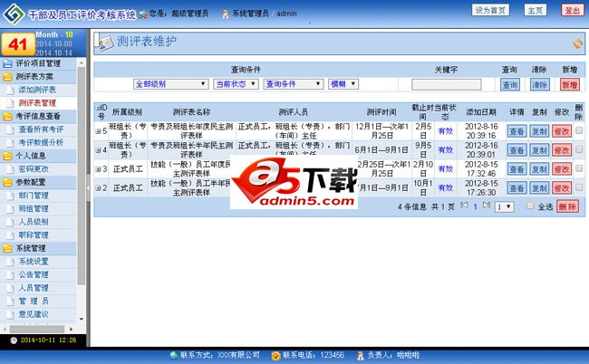Click the phone icon next to 联系电话
Viewport: 589px width, 364px height.
click(x=276, y=355)
